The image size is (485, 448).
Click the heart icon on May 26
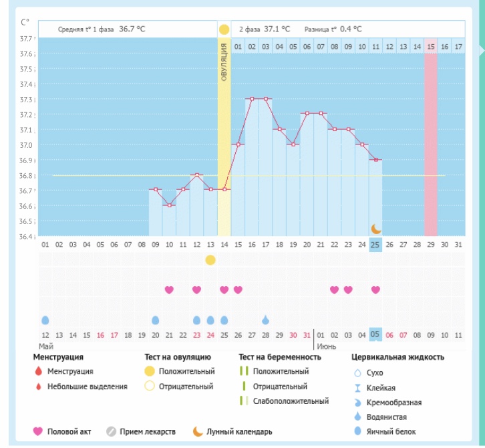[x=238, y=290]
